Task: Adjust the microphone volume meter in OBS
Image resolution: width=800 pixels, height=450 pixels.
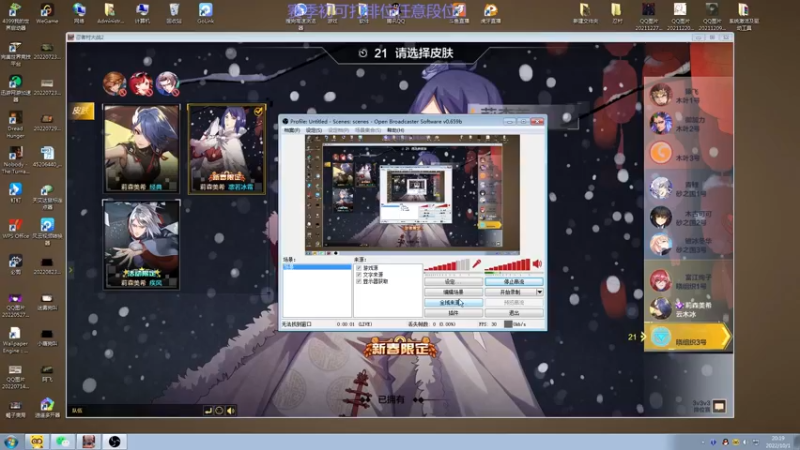Action: pos(447,265)
